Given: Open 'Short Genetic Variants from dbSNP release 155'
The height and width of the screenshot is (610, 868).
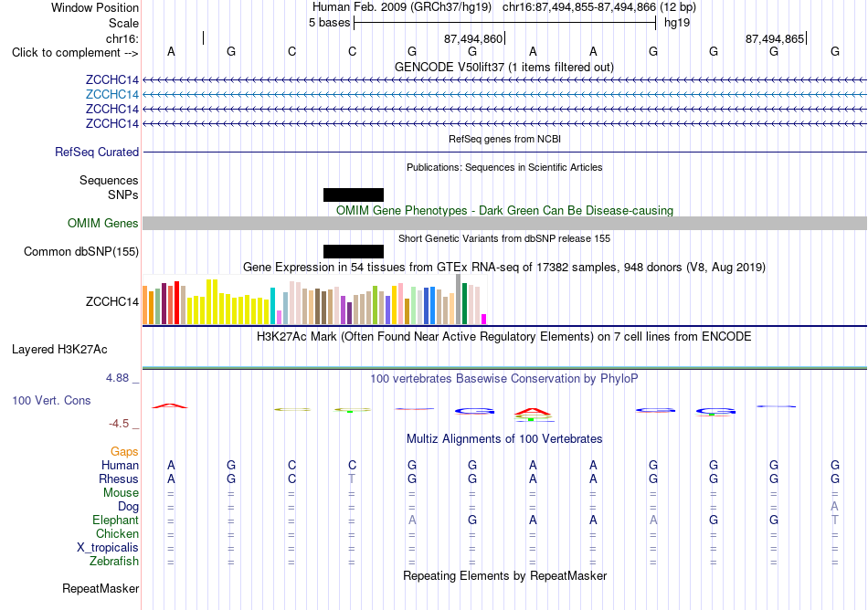Looking at the screenshot, I should (x=504, y=238).
